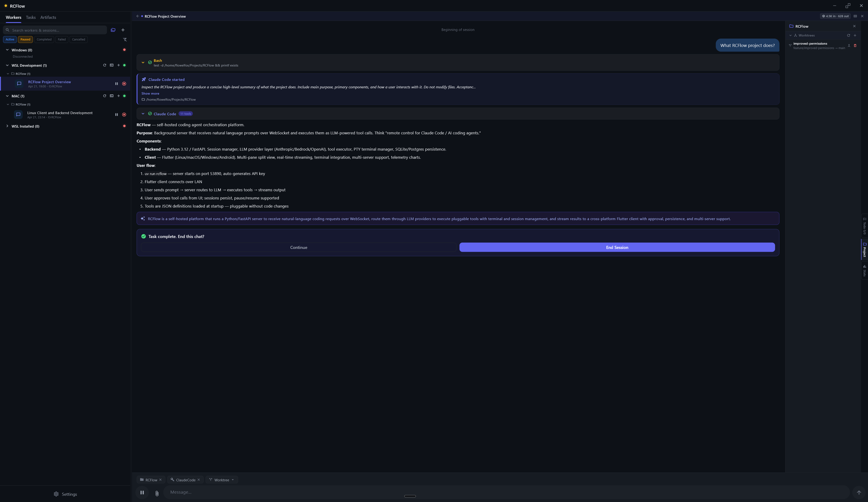Screen dimensions: 868x502
Task: Add new session to MAC worker
Action: tap(118, 96)
